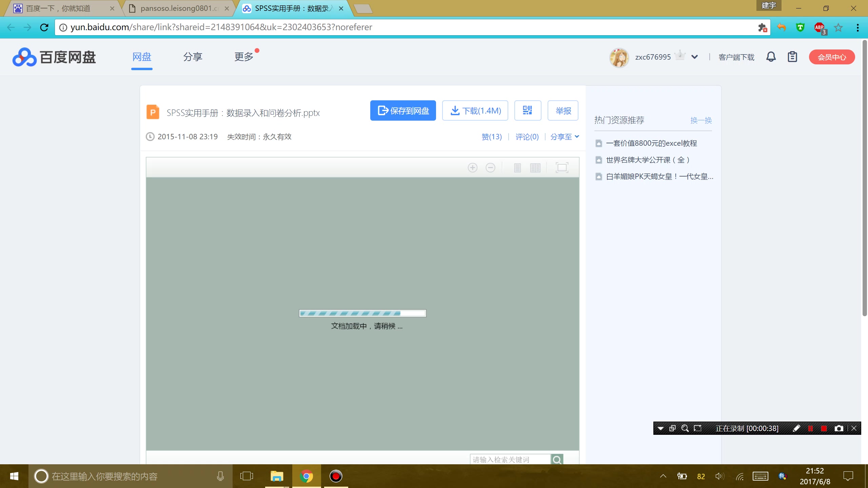Viewport: 868px width, 488px height.
Task: Open Chrome's three-dot menu
Action: click(x=857, y=27)
